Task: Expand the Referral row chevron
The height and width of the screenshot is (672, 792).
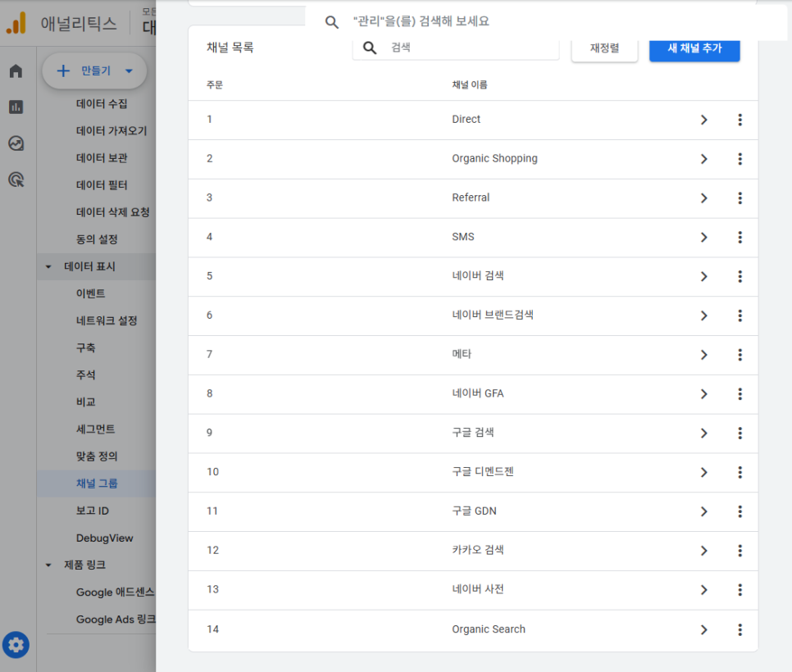Action: point(703,198)
